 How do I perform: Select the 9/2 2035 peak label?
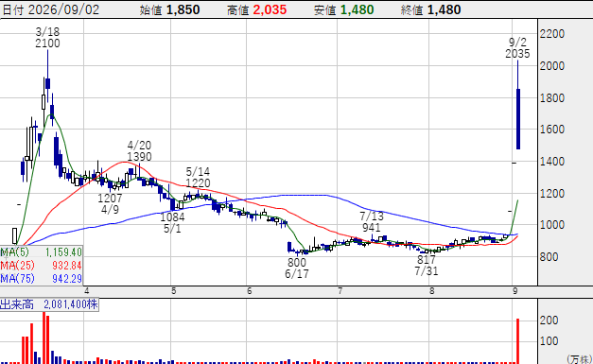[517, 47]
